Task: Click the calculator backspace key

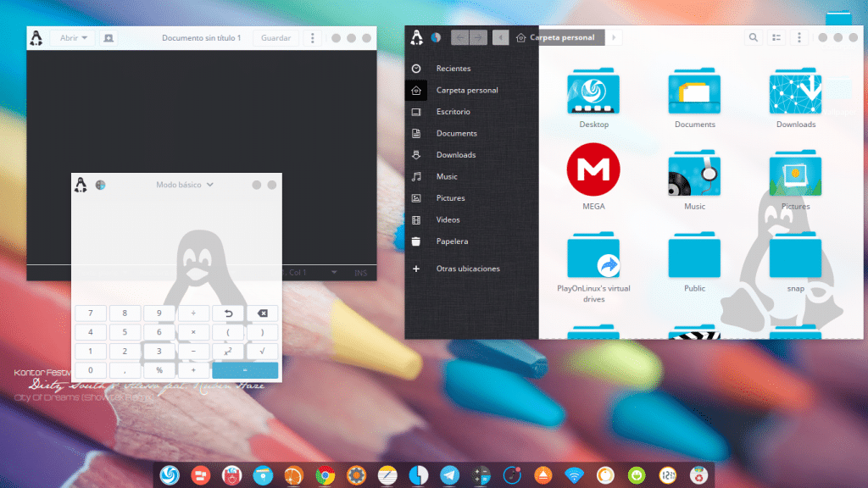Action: pos(263,313)
